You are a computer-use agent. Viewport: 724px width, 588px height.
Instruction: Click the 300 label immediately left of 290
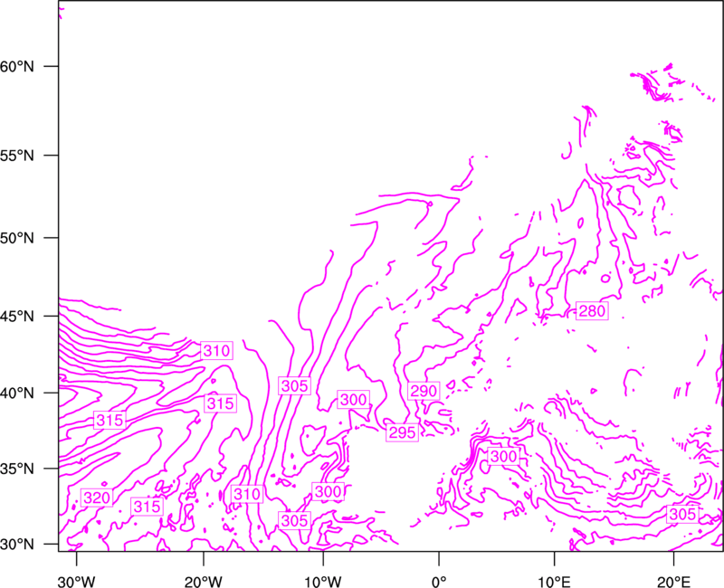tap(353, 399)
